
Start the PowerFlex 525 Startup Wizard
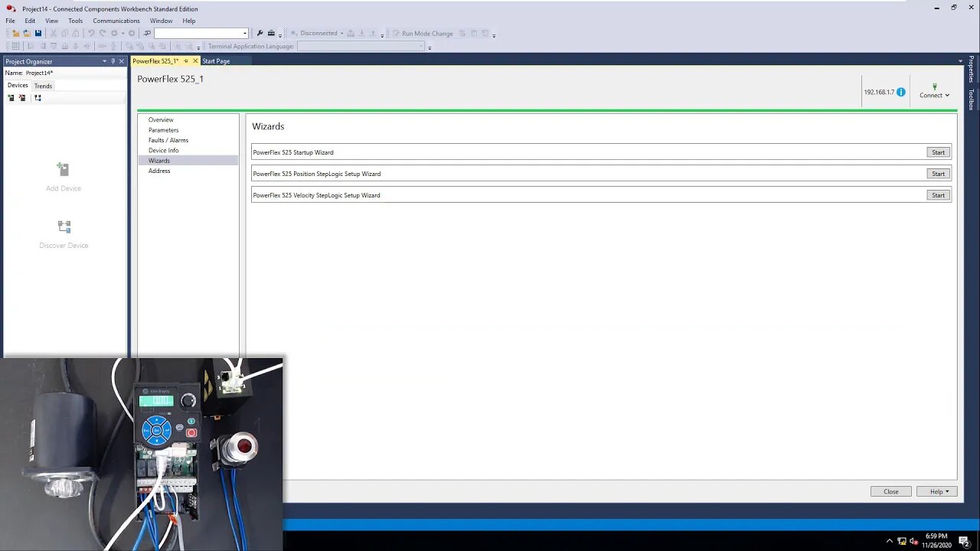(938, 152)
